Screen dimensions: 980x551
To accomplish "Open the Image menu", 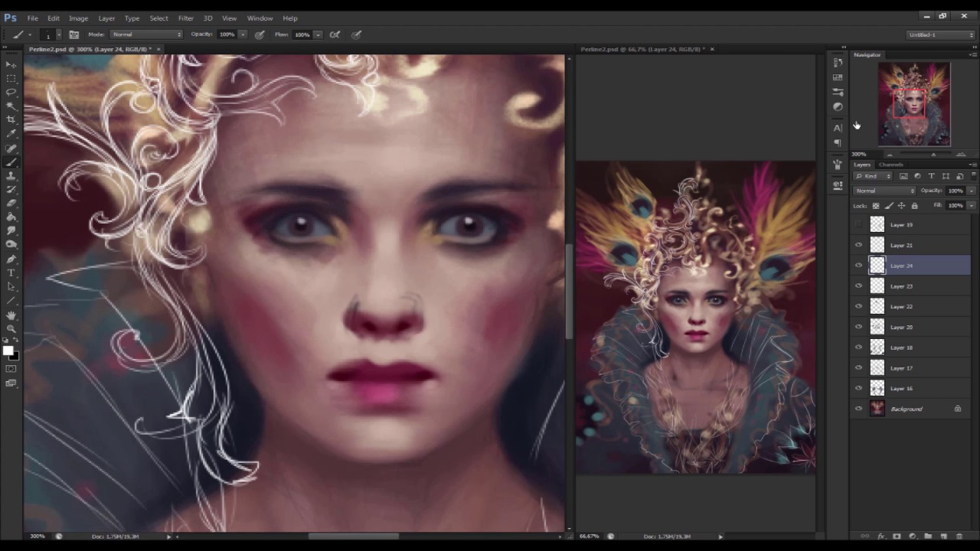I will click(x=78, y=18).
